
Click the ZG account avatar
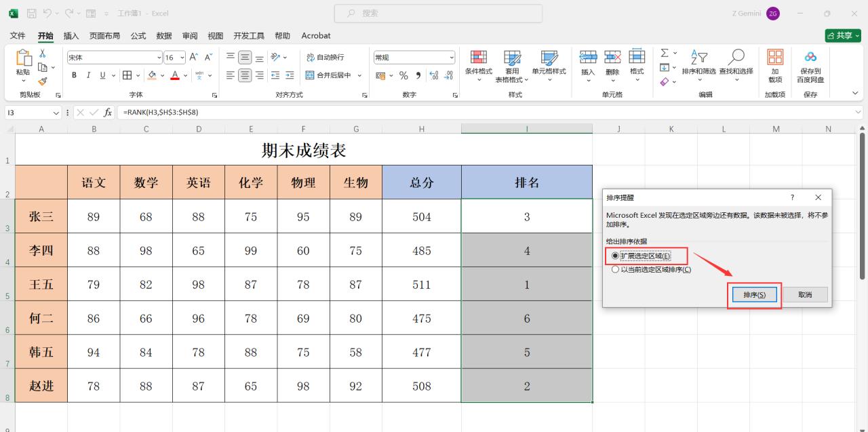click(x=773, y=14)
